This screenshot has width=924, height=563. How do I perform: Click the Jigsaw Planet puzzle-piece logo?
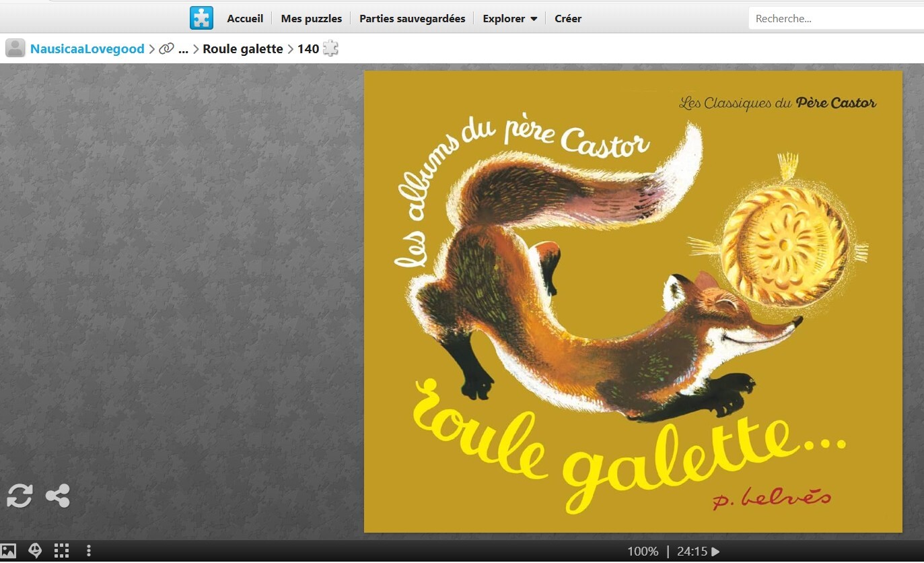201,18
